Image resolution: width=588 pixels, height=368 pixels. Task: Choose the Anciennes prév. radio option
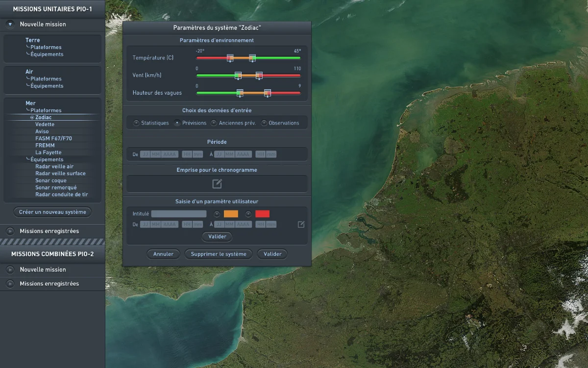tap(214, 123)
